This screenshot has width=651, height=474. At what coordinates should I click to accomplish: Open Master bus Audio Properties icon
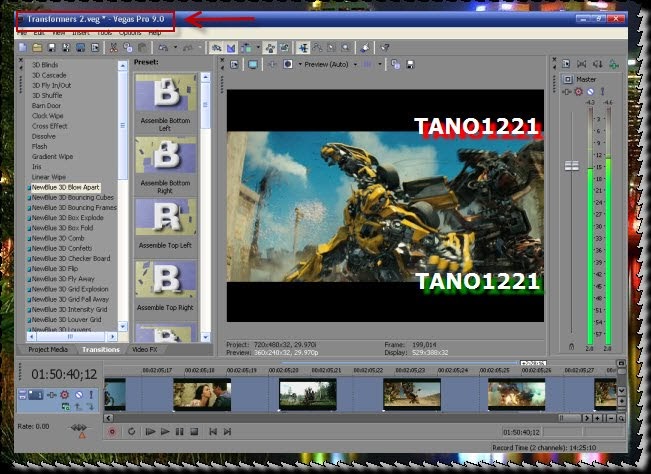(566, 64)
